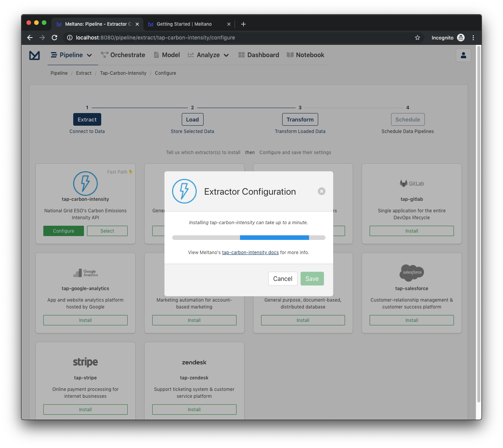The image size is (503, 448).
Task: Open the Model nav item
Action: (167, 55)
